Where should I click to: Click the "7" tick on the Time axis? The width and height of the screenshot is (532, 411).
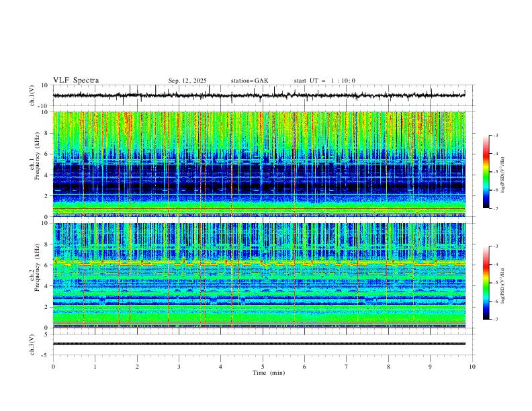pyautogui.click(x=347, y=367)
